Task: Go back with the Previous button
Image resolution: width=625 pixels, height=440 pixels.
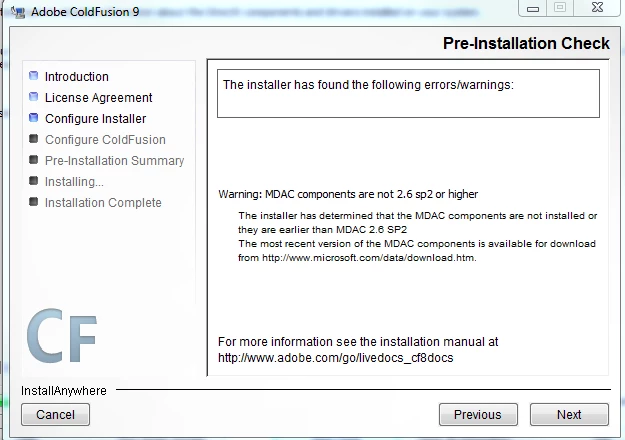Action: (x=478, y=414)
